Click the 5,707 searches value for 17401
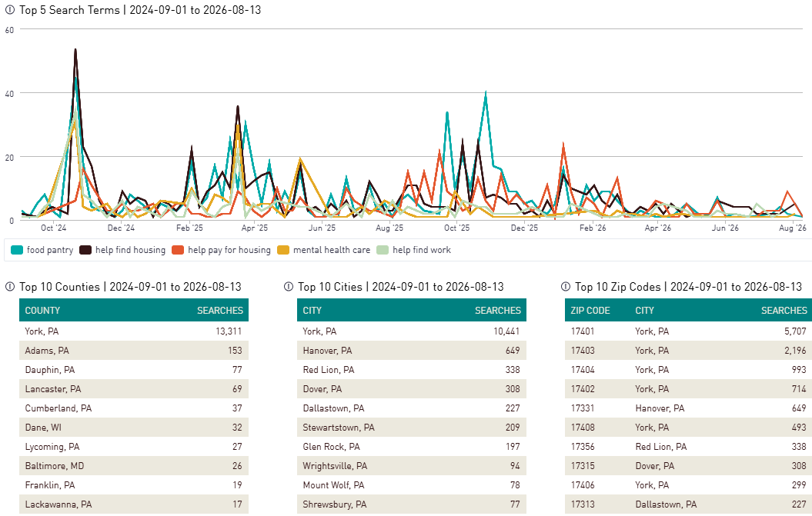812x516 pixels. [795, 331]
